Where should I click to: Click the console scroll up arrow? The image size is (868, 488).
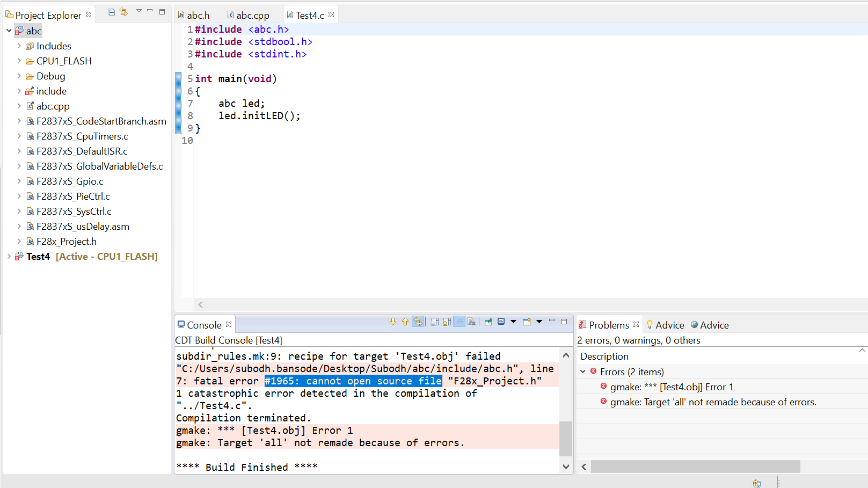566,355
